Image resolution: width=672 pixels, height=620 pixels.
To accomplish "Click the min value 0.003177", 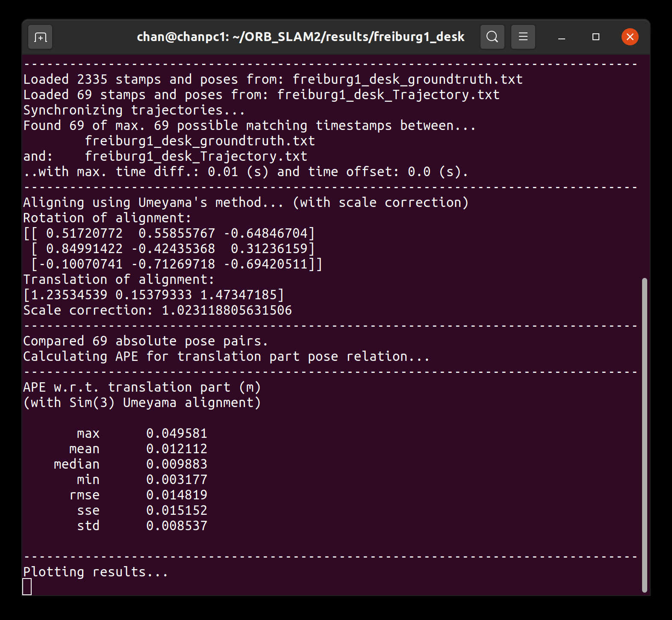I will click(x=177, y=480).
